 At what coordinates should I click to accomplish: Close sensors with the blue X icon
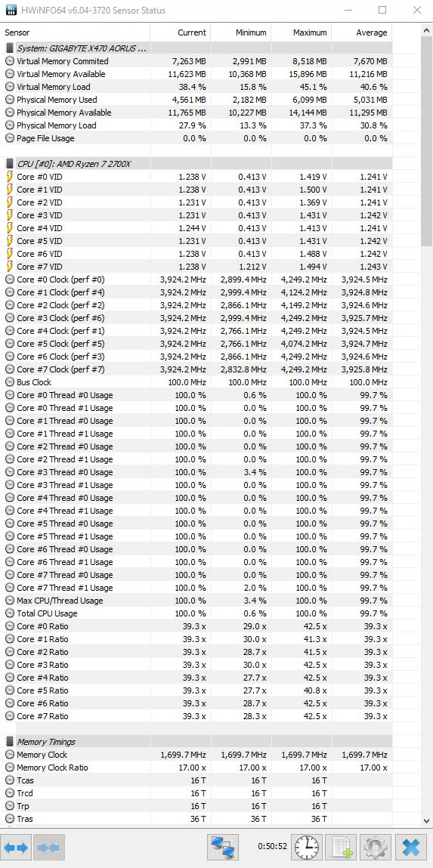coord(411,847)
